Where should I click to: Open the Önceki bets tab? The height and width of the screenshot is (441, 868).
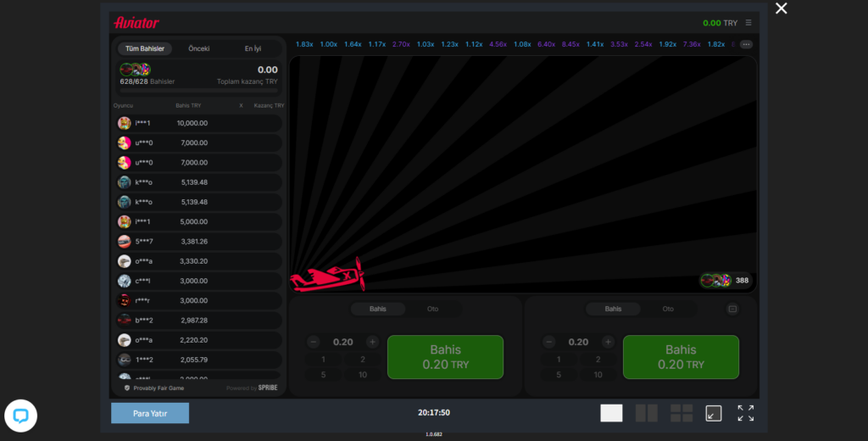click(x=199, y=49)
